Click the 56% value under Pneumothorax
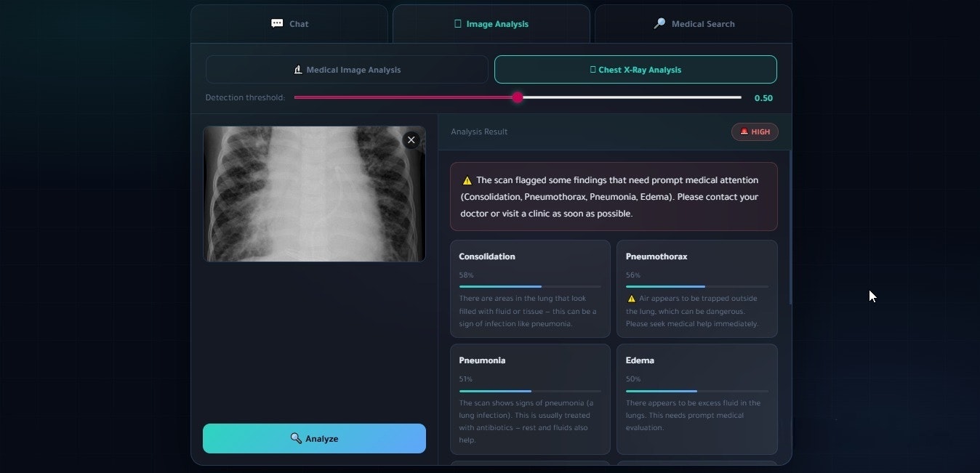The image size is (980, 473). click(632, 275)
